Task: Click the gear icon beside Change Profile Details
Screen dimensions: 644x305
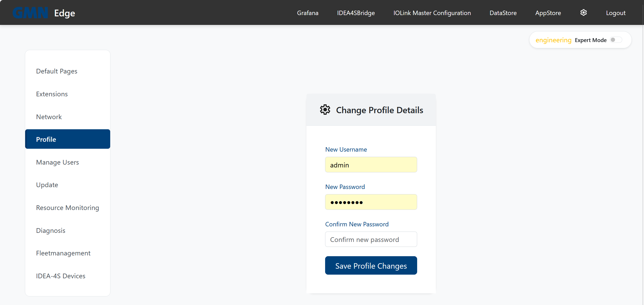Action: 325,110
